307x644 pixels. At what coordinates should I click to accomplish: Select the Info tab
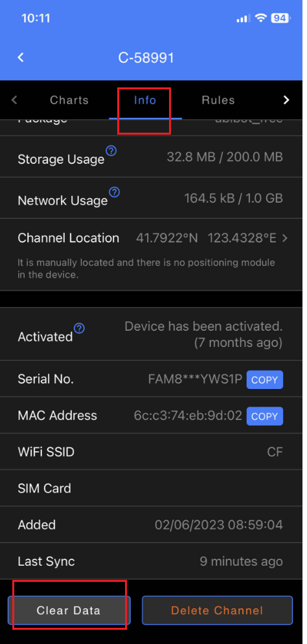145,100
